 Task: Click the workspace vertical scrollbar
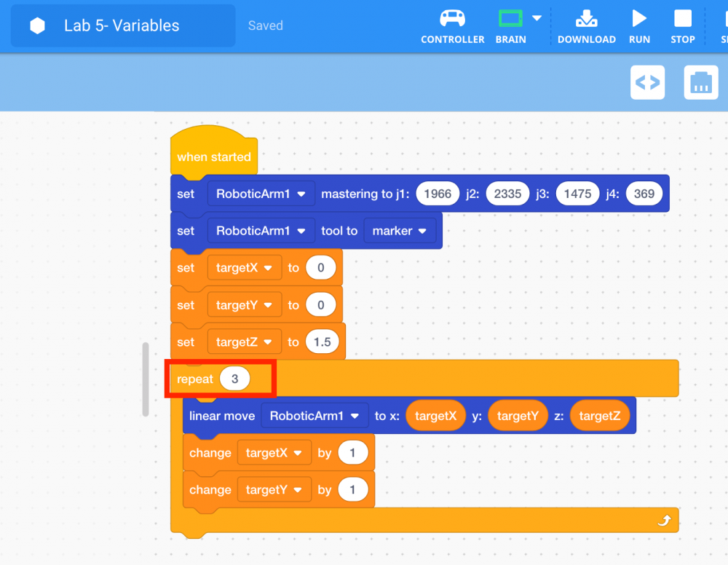(x=146, y=379)
